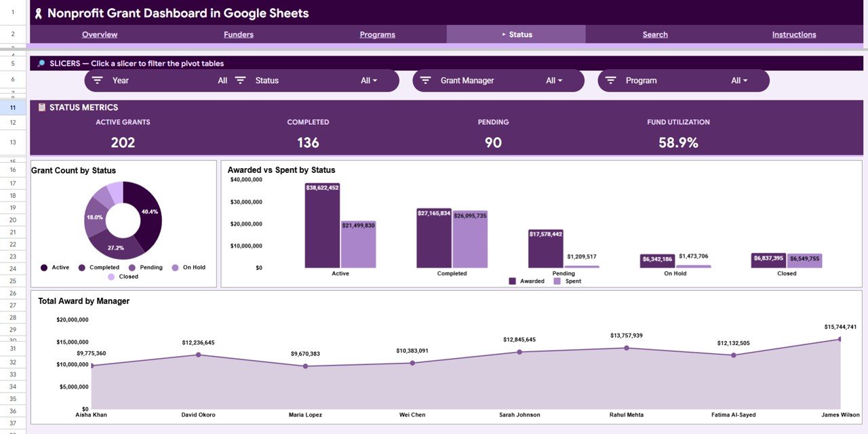Click the Fund Utilization value 58.9%
This screenshot has width=868, height=434.
pos(678,142)
